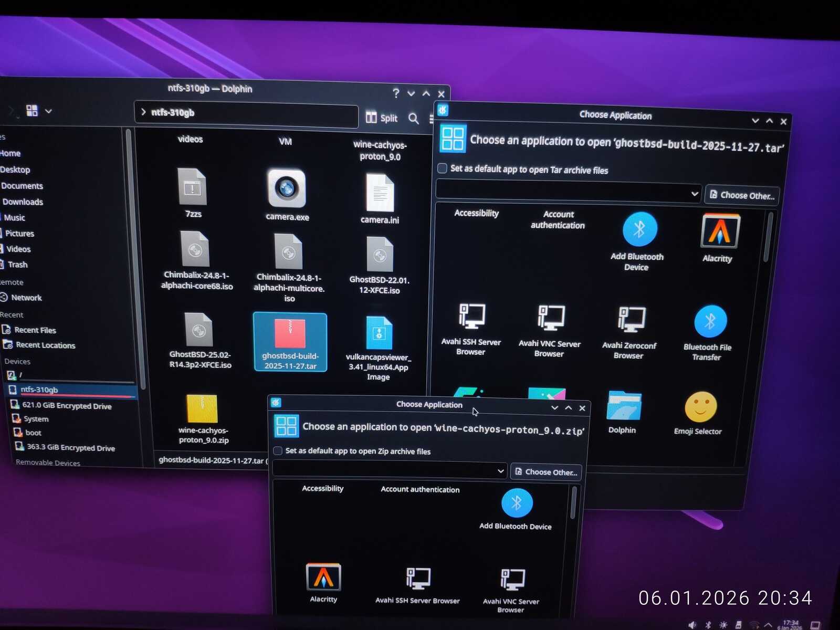Open the Bluetooth icon in system tray
The height and width of the screenshot is (630, 840).
[708, 625]
